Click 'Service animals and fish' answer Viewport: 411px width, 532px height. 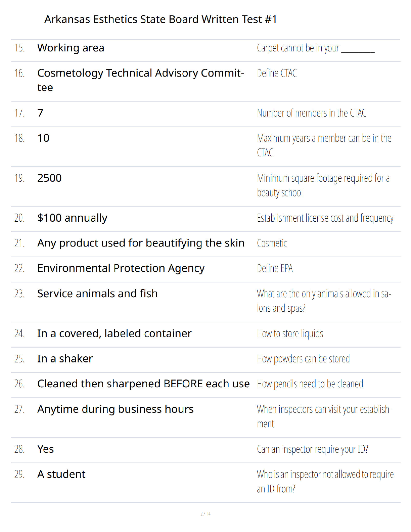[x=97, y=294]
